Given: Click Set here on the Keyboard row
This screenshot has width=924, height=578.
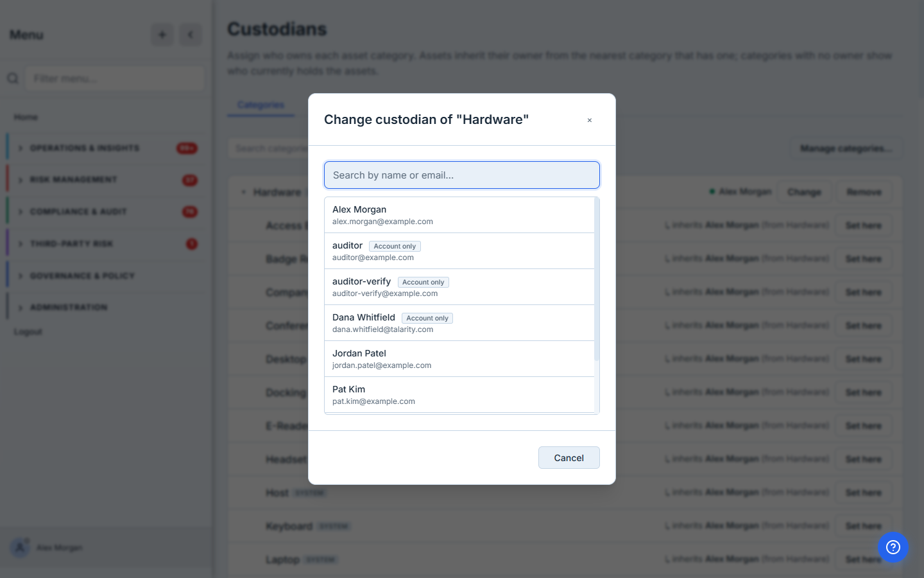Looking at the screenshot, I should pyautogui.click(x=863, y=526).
